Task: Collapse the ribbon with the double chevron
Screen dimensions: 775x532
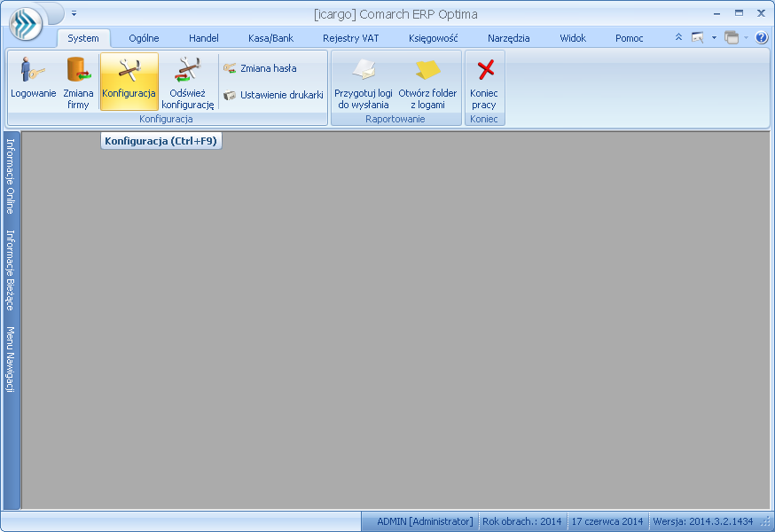Action: 679,38
